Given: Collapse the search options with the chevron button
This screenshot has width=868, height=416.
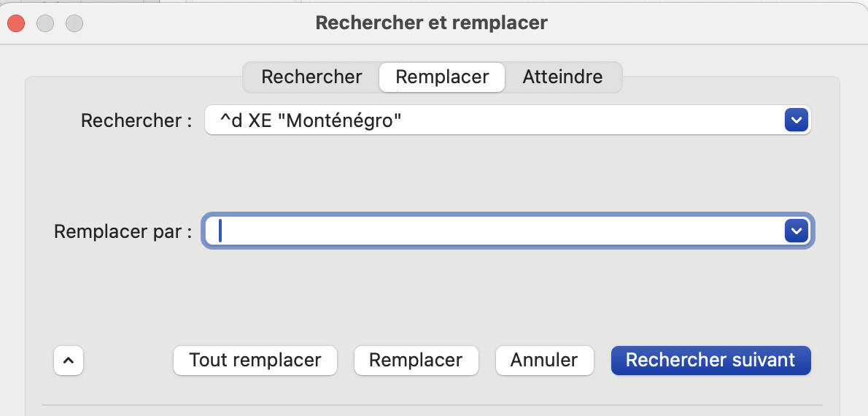Looking at the screenshot, I should [69, 361].
